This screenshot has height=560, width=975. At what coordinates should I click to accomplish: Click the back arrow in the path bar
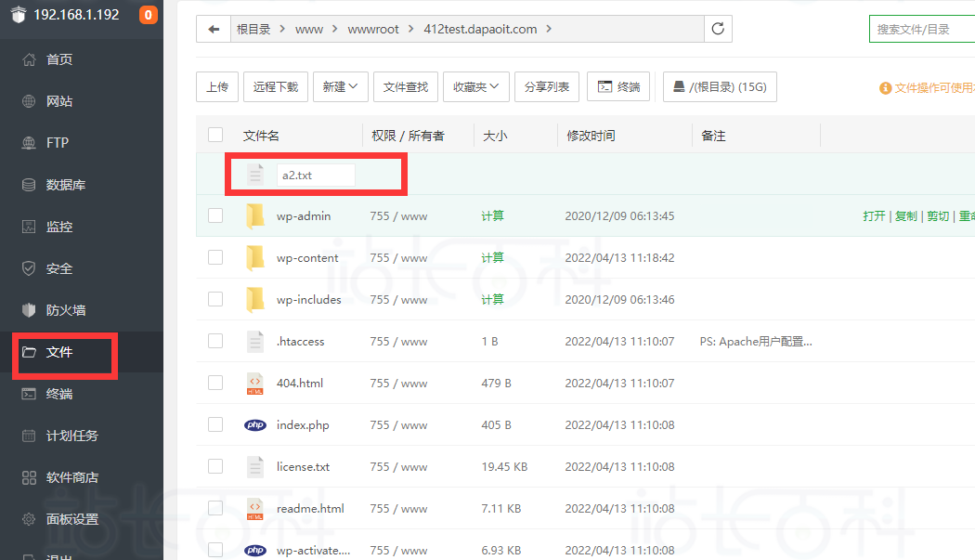[214, 29]
